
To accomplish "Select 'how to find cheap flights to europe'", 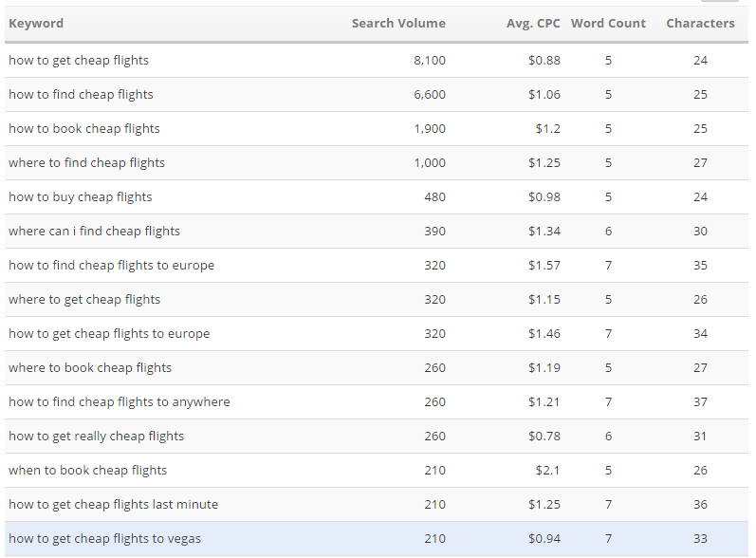I will click(111, 266).
